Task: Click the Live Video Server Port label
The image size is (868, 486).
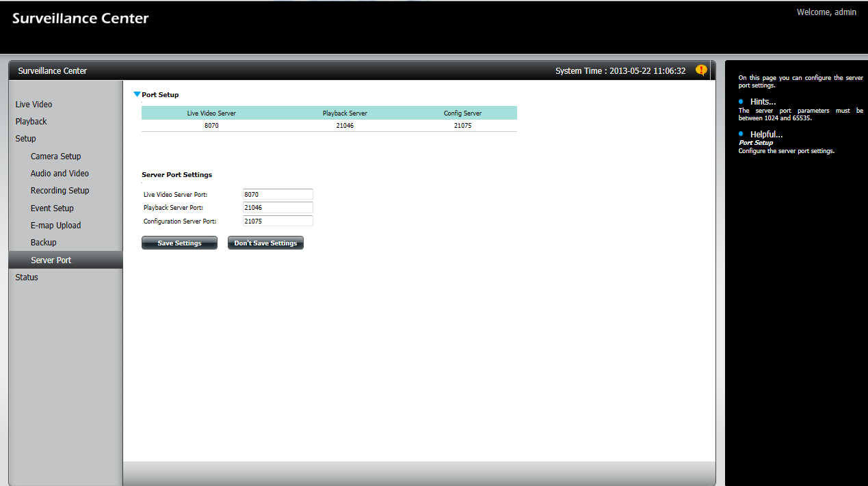Action: pyautogui.click(x=175, y=195)
